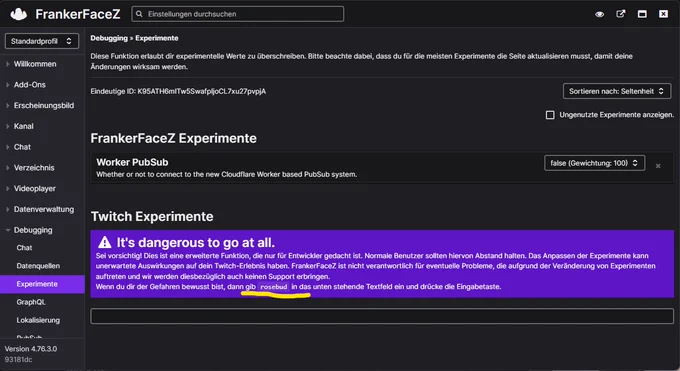Screen dimensions: 680x371
Task: Open the Datenquellen debugging page
Action: tap(38, 266)
